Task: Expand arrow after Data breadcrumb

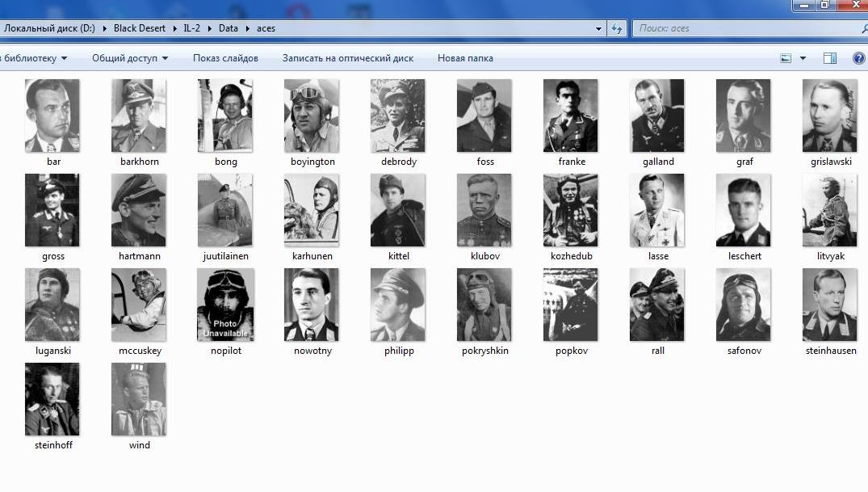Action: pyautogui.click(x=247, y=28)
